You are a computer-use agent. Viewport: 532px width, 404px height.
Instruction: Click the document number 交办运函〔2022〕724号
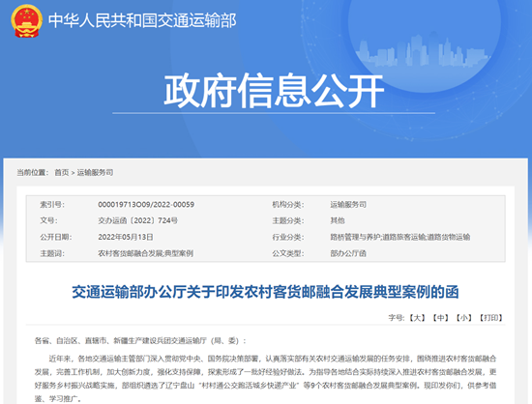point(137,220)
